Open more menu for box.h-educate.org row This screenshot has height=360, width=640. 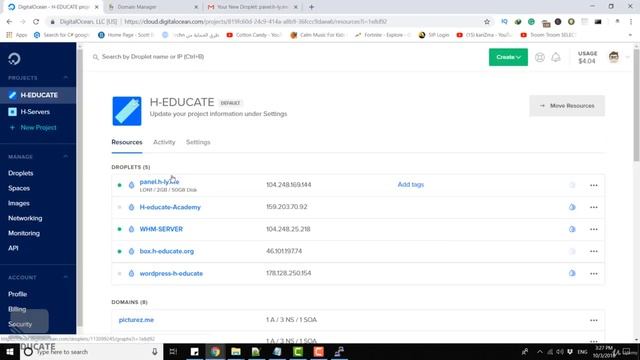click(593, 251)
